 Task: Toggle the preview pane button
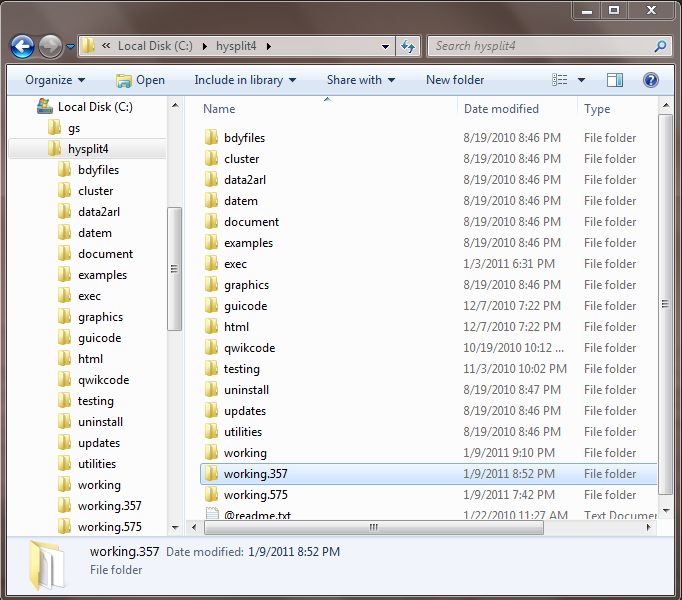coord(615,80)
